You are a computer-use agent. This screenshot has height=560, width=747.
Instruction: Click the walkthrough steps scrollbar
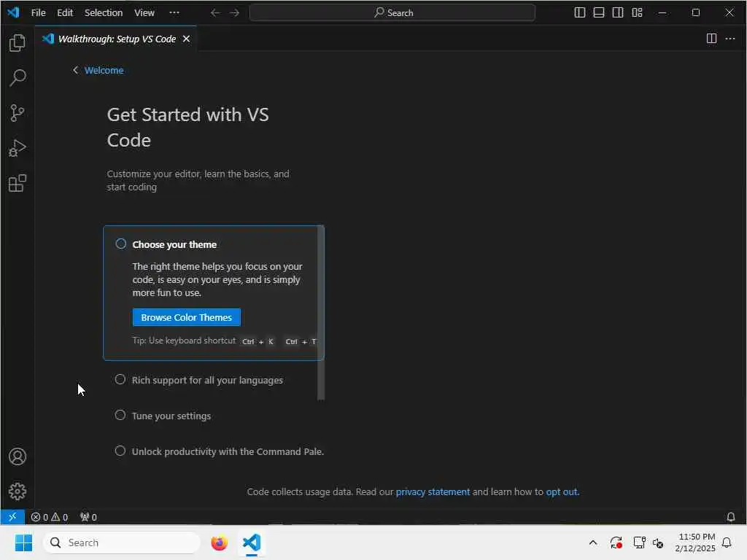(321, 312)
